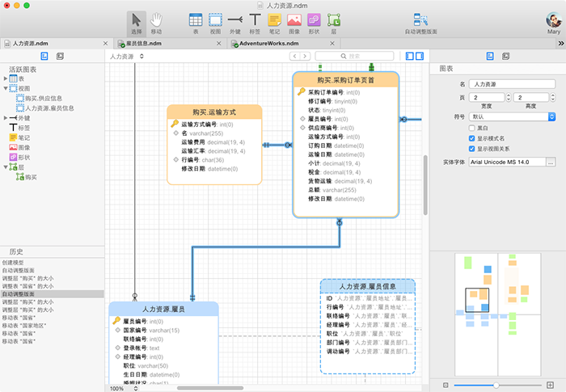Choose the 视图 (View) tool in toolbar
The height and width of the screenshot is (392, 566).
(x=216, y=23)
